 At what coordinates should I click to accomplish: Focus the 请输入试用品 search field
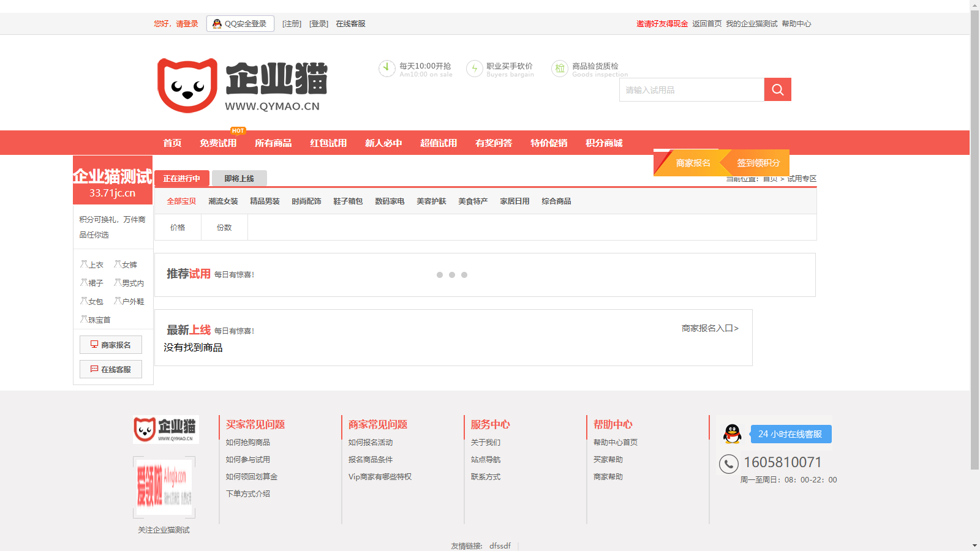[692, 90]
